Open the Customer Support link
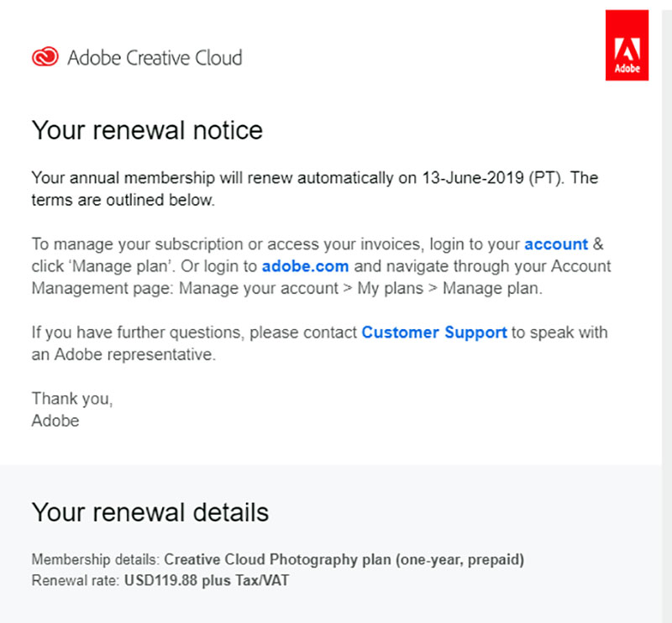The width and height of the screenshot is (672, 623). [434, 332]
